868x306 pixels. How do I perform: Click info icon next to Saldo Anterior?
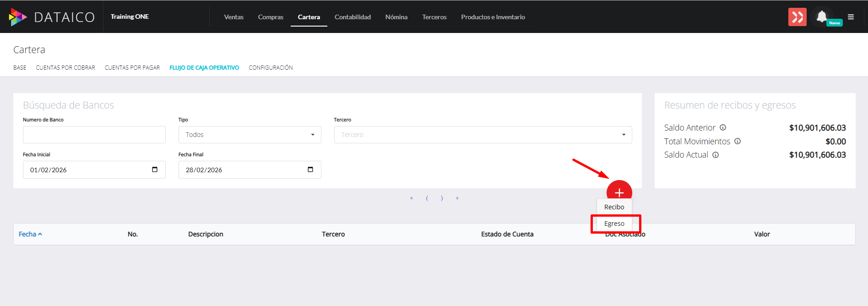coord(723,127)
